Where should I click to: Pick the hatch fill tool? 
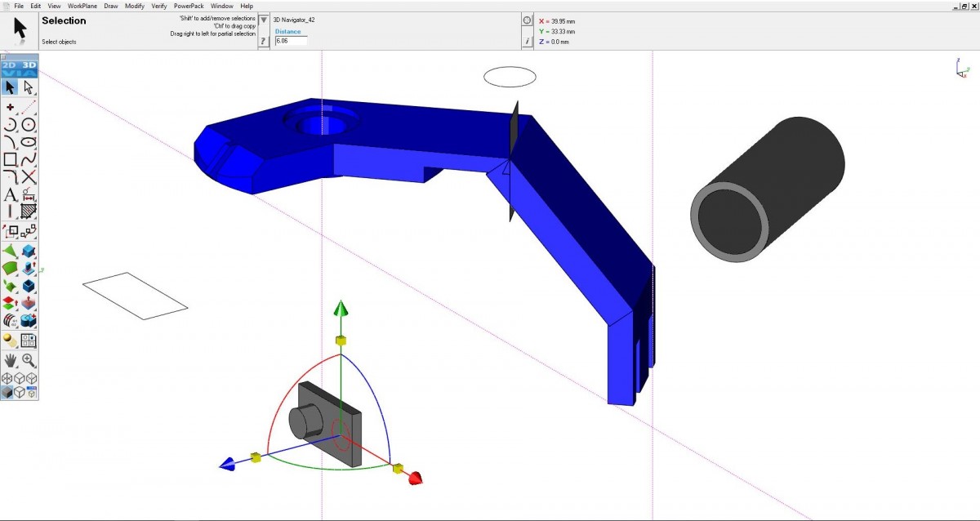[x=29, y=212]
